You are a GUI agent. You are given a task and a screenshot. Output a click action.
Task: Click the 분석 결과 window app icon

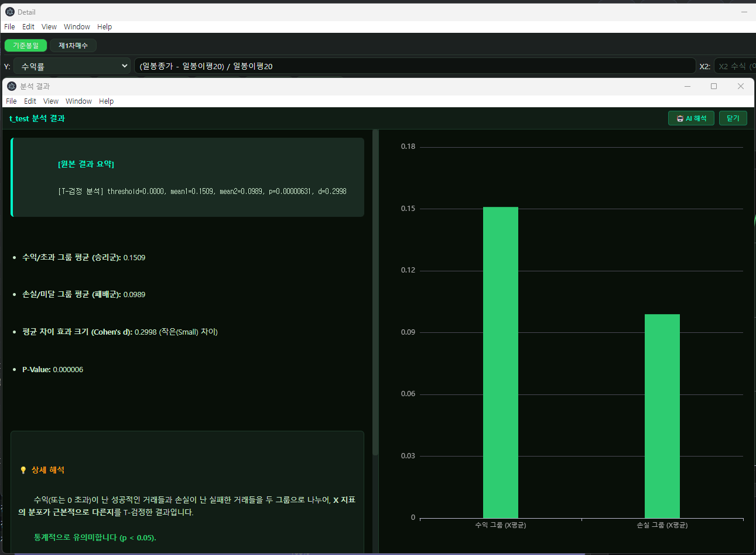[12, 86]
